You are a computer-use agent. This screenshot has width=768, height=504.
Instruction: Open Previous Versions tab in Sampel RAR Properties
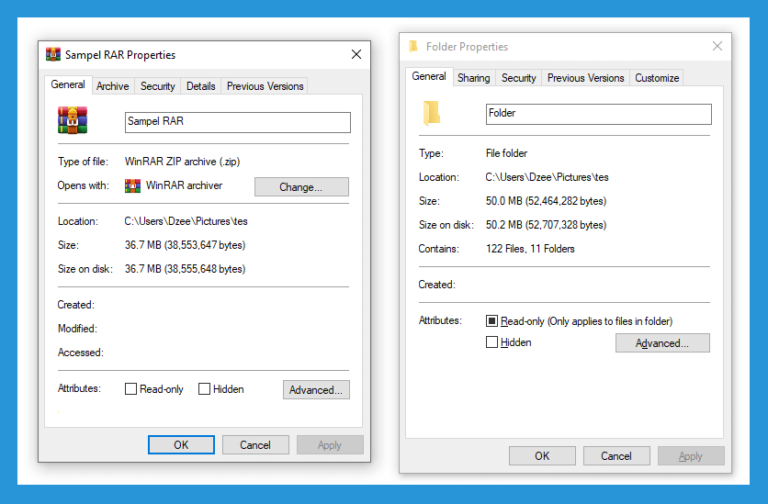pyautogui.click(x=265, y=86)
